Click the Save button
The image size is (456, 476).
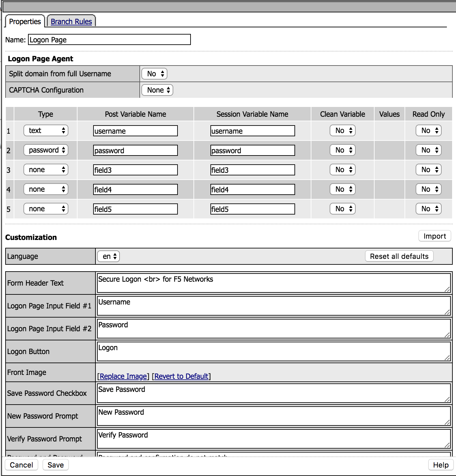[56, 465]
